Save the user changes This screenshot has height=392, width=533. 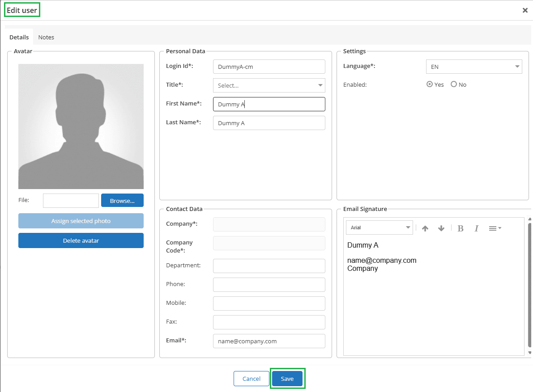[287, 379]
